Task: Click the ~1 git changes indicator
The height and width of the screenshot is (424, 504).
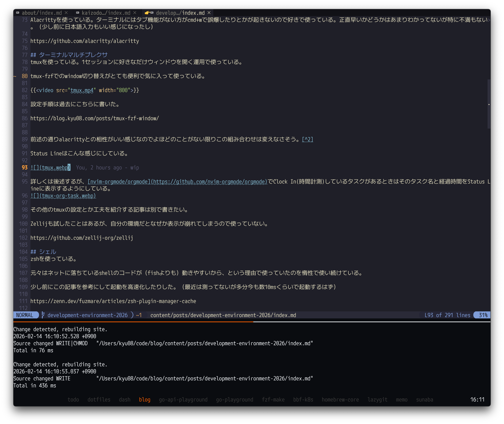Action: [x=139, y=315]
